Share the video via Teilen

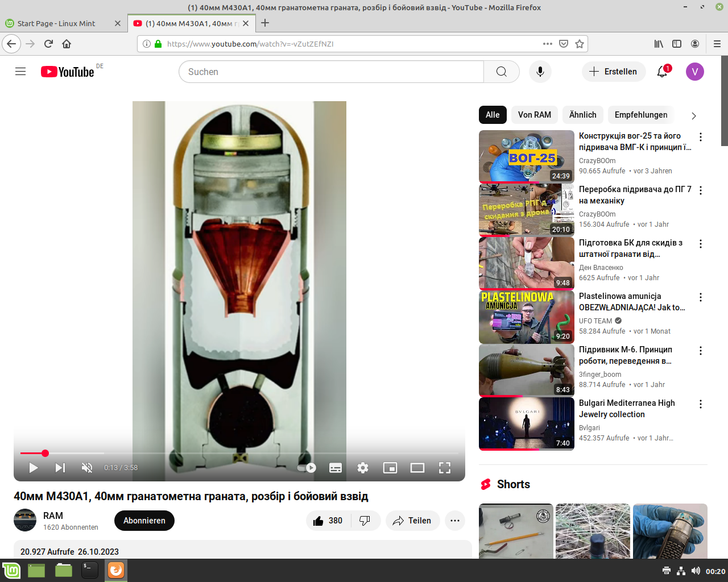[x=412, y=521]
